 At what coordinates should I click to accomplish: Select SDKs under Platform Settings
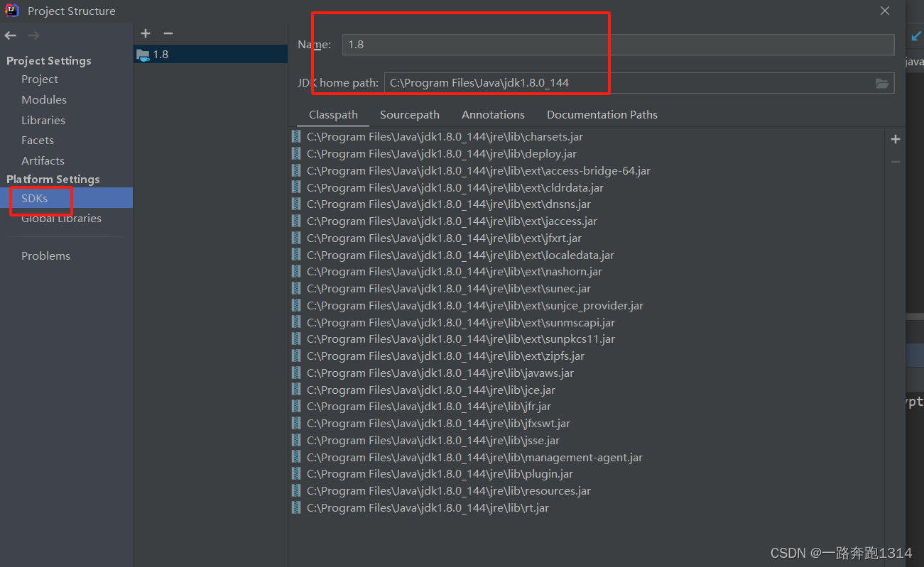66,198
